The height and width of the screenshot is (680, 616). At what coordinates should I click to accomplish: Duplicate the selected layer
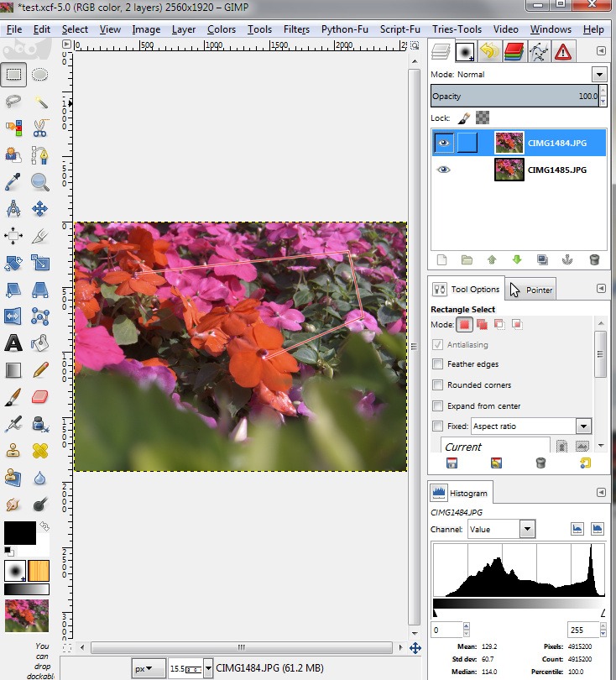point(542,259)
